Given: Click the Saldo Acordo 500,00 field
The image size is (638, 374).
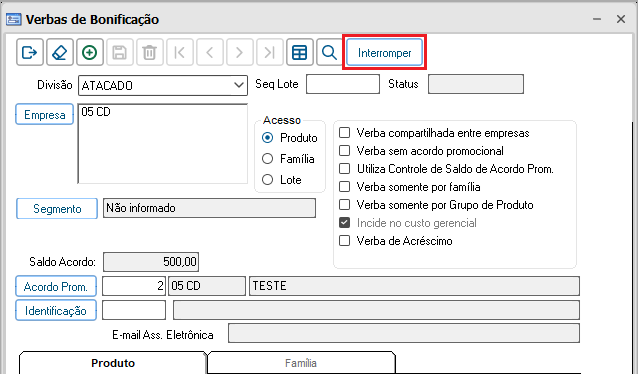Looking at the screenshot, I should point(151,262).
